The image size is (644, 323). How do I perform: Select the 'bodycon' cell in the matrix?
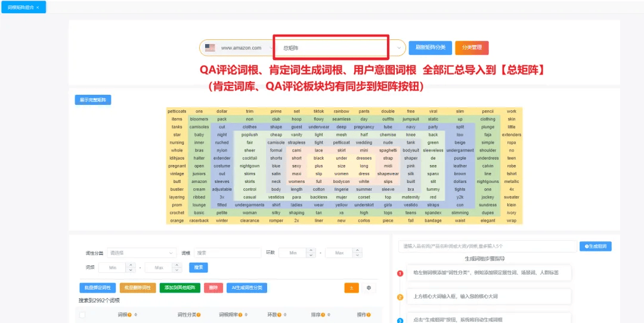tap(342, 182)
